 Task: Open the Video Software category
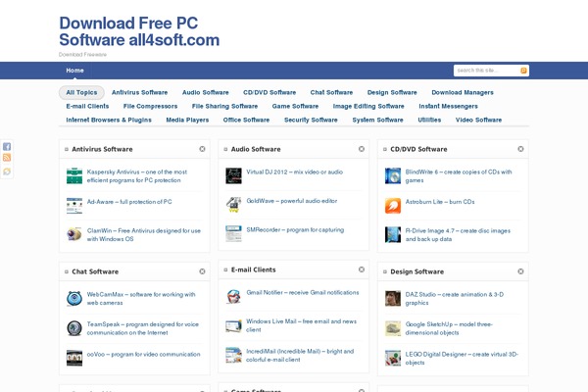pos(478,120)
